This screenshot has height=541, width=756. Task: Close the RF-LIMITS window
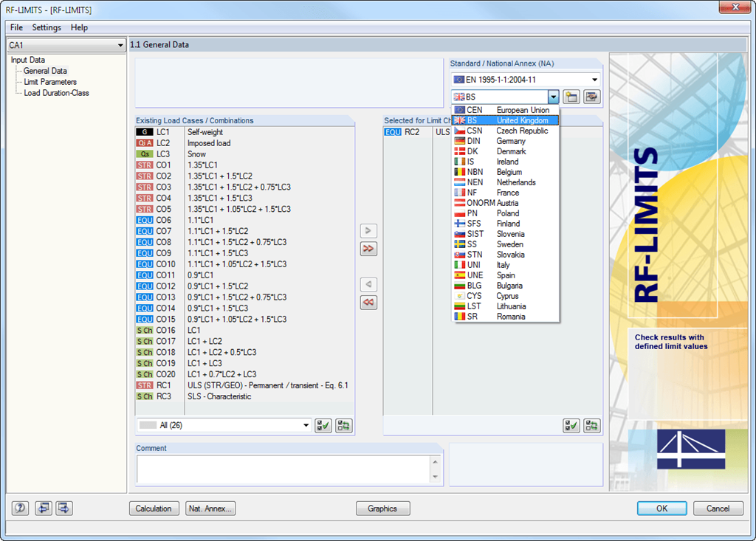(735, 7)
